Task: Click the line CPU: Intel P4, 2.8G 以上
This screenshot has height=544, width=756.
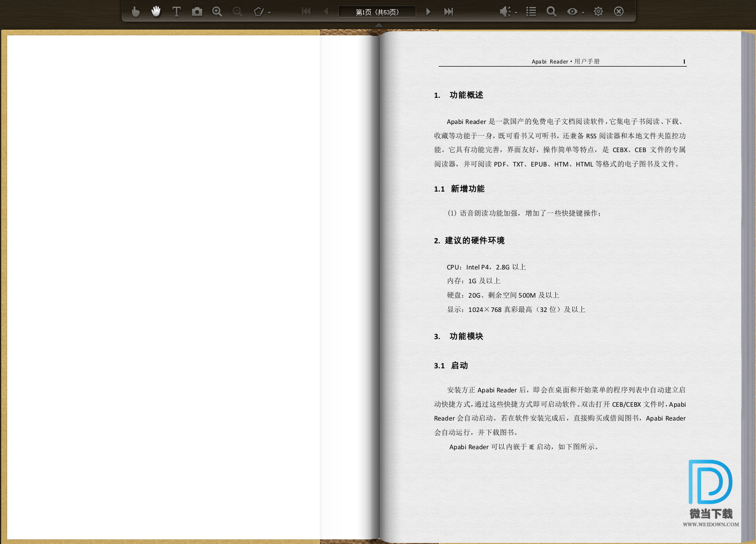Action: coord(486,267)
